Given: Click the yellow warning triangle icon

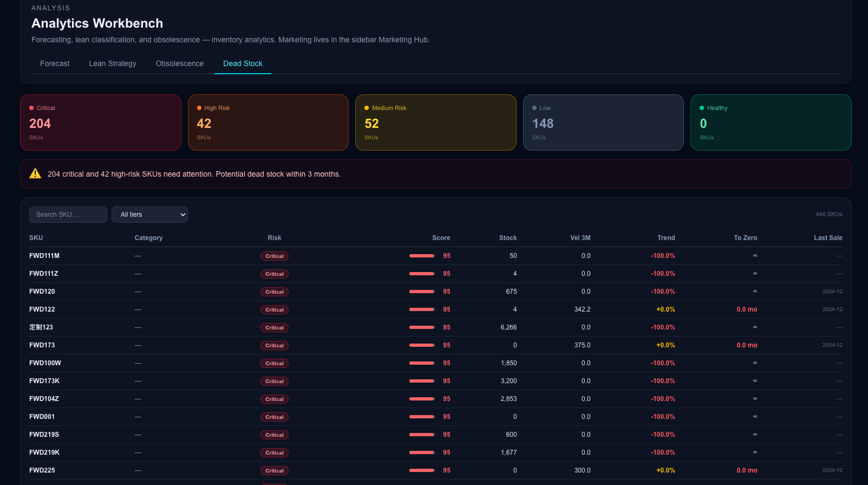Looking at the screenshot, I should tap(35, 174).
